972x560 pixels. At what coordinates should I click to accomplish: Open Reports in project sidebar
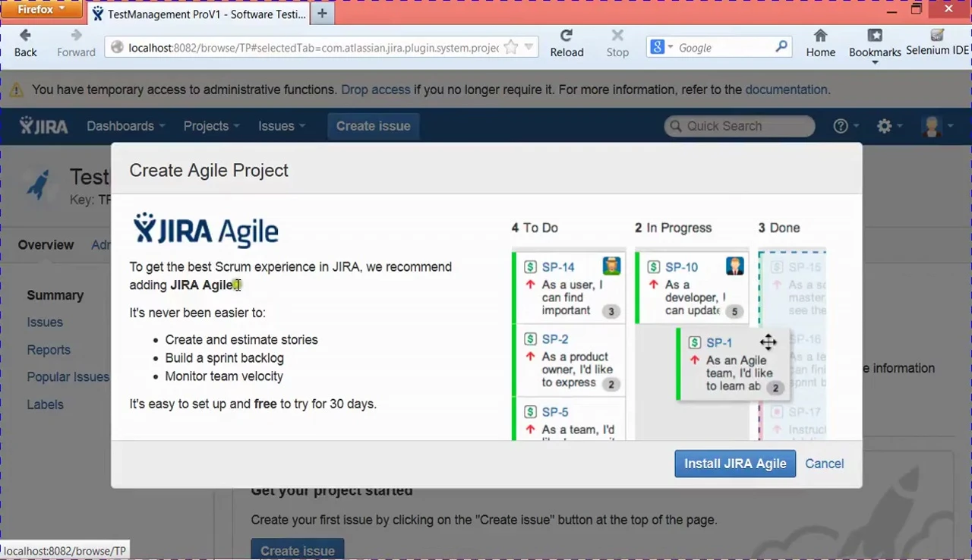49,350
